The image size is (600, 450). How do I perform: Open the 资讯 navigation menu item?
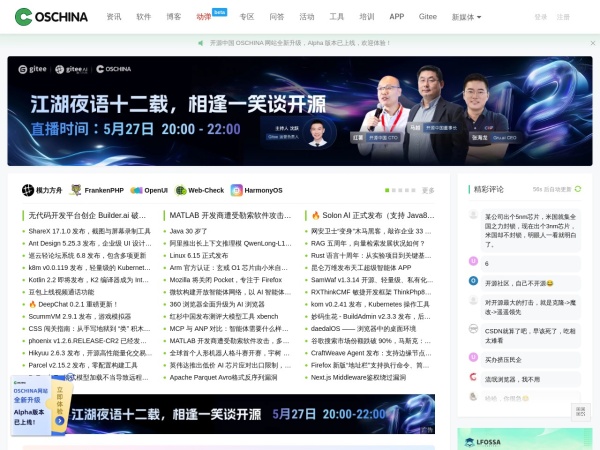tap(114, 17)
